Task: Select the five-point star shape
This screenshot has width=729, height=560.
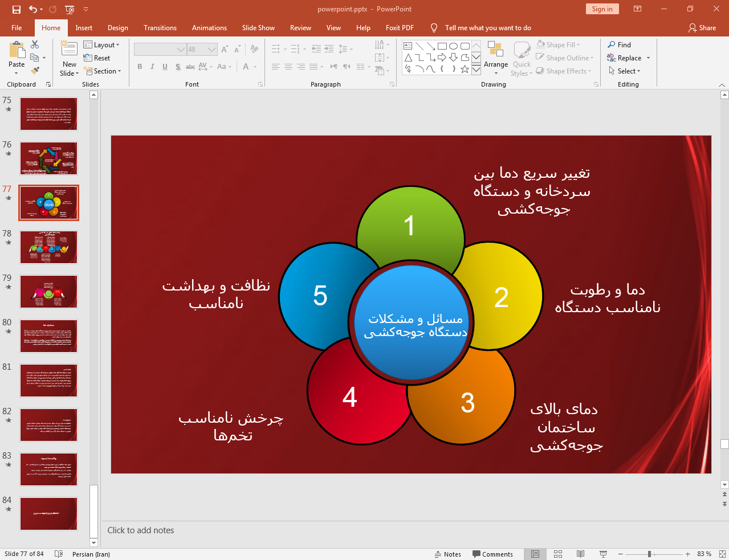Action: pos(465,69)
